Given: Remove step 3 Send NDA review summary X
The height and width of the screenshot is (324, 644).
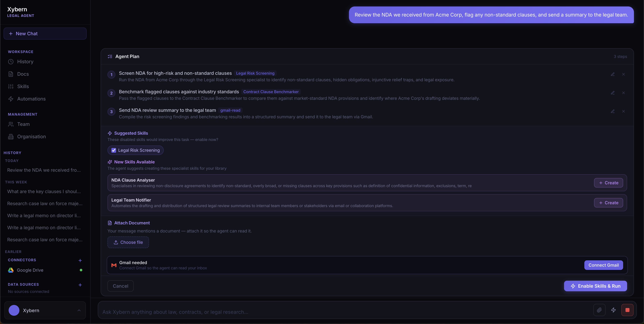Looking at the screenshot, I should pos(624,111).
